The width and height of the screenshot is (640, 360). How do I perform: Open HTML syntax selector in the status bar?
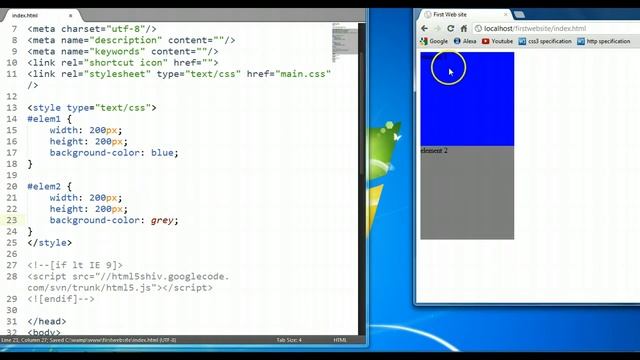pyautogui.click(x=340, y=340)
